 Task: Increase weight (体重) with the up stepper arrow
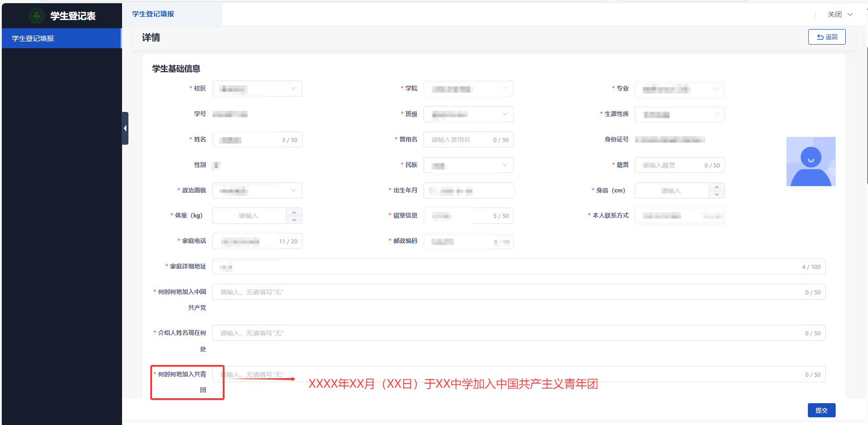[294, 212]
